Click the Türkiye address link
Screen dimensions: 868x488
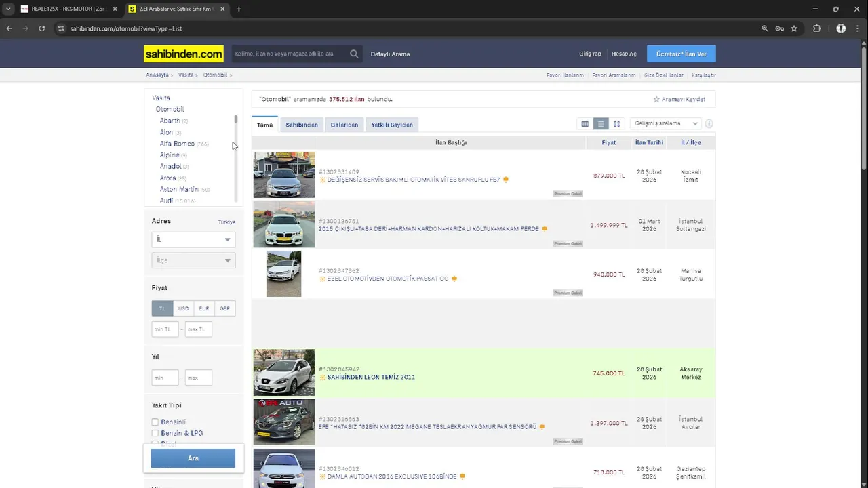tap(226, 222)
